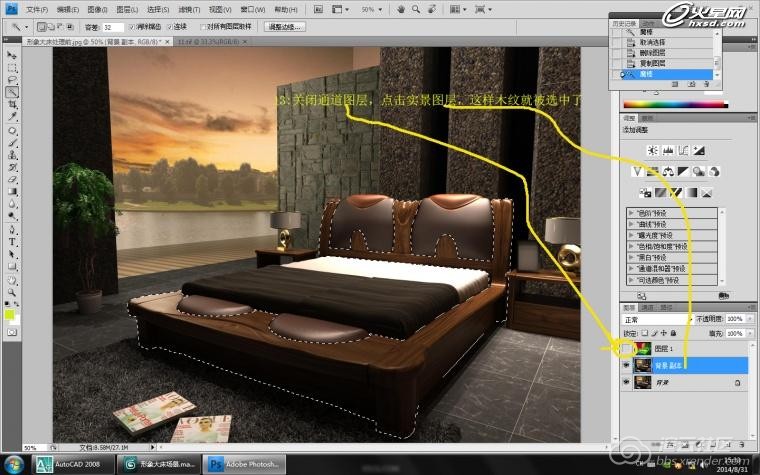Select the Crop tool

[x=12, y=104]
